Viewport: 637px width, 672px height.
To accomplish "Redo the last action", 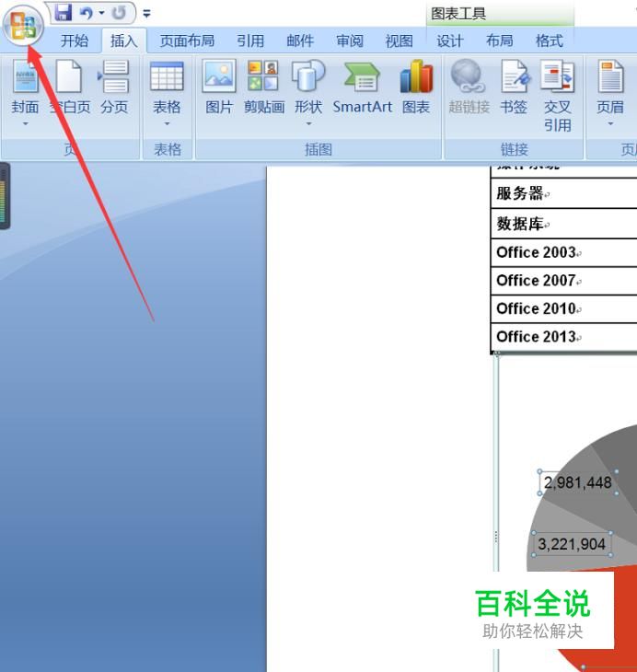I will click(x=119, y=13).
